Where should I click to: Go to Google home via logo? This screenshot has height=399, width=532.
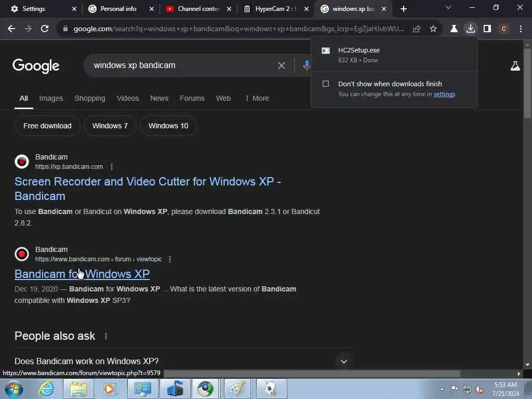click(36, 66)
